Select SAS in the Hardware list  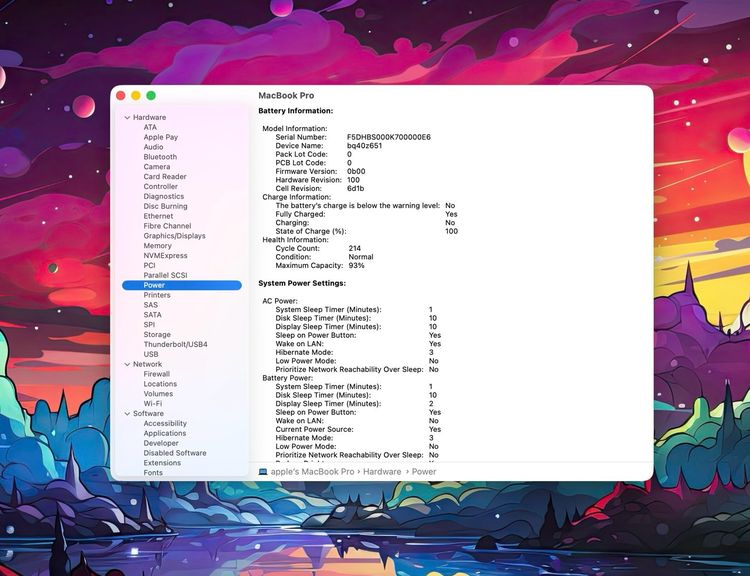coord(151,305)
